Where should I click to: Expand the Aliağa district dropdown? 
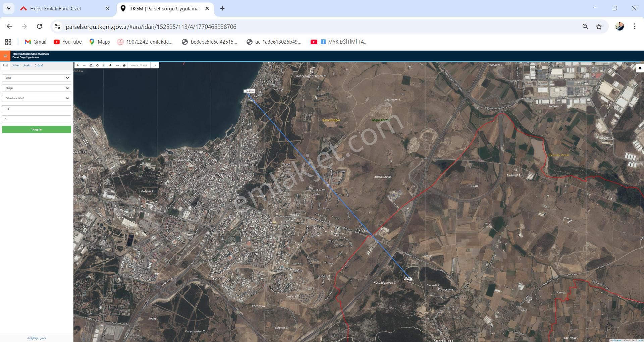[x=36, y=88]
